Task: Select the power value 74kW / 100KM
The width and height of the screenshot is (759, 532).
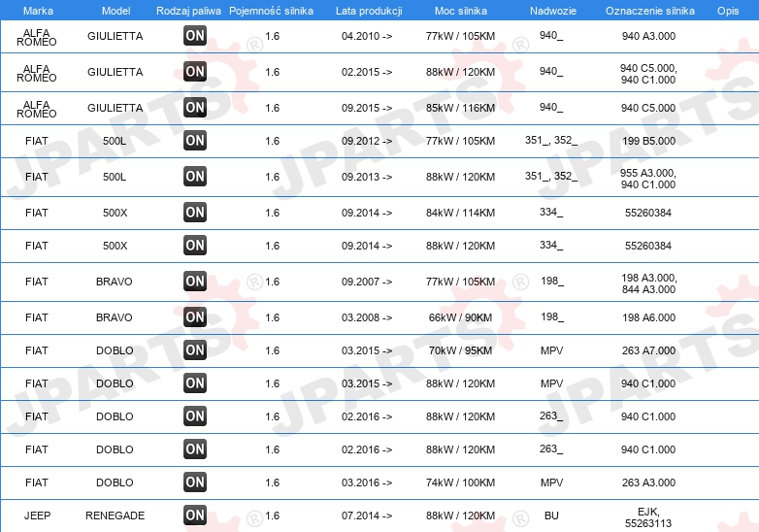Action: [x=460, y=482]
